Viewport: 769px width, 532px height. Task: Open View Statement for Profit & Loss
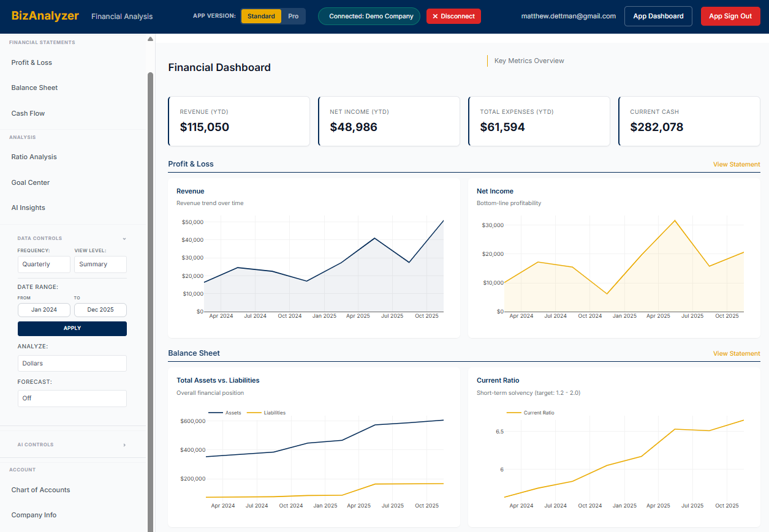736,164
